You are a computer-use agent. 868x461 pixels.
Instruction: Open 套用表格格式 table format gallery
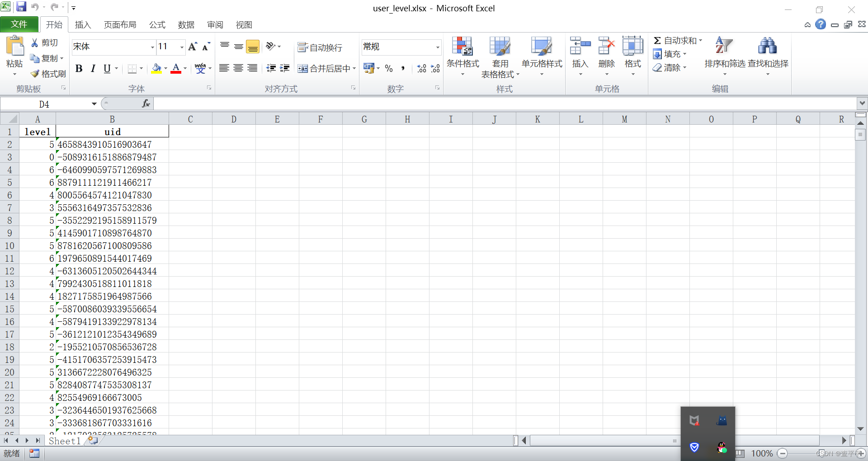[500, 57]
